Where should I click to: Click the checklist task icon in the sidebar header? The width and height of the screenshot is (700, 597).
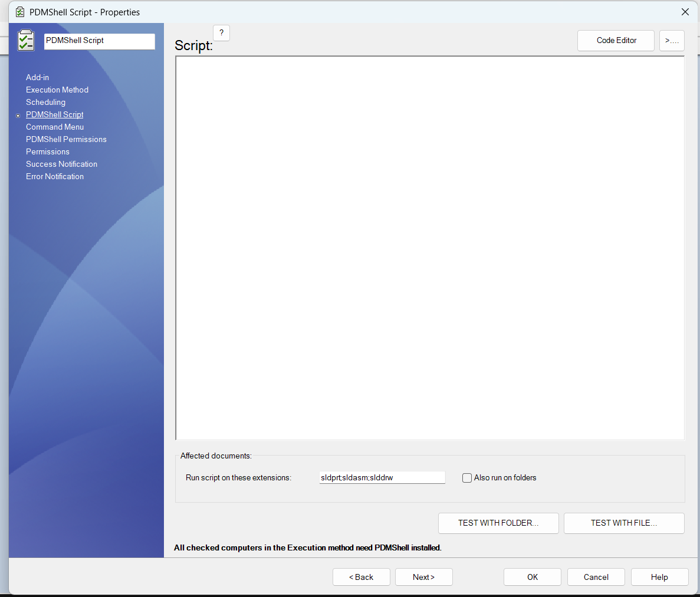tap(26, 40)
